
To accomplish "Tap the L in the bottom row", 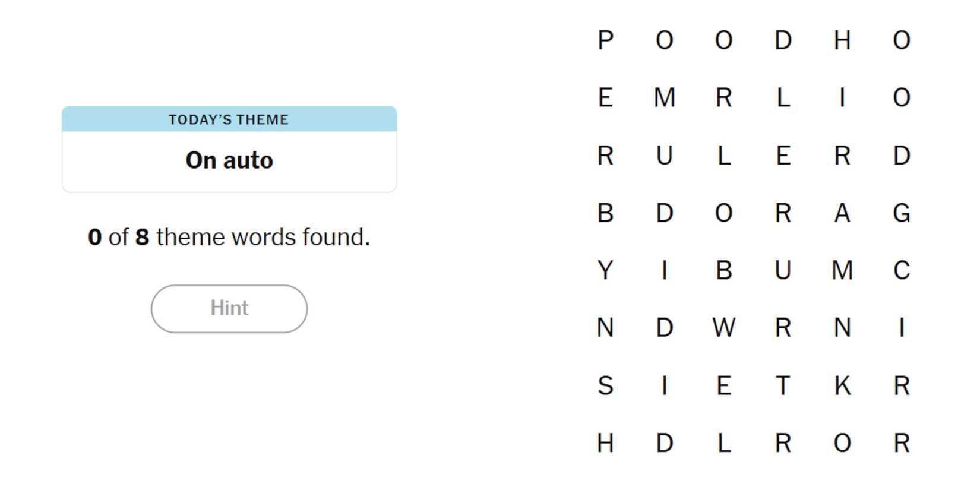I will (x=723, y=443).
